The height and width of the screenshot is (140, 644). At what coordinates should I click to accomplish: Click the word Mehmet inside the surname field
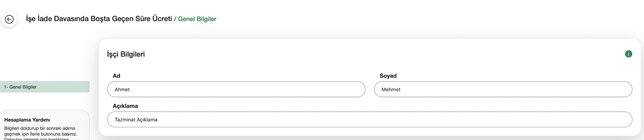click(391, 89)
